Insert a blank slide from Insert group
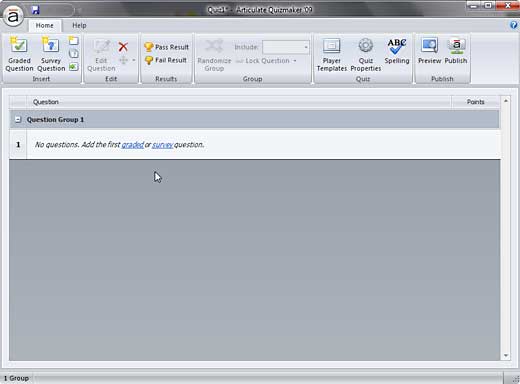This screenshot has width=520, height=384. pos(73,41)
